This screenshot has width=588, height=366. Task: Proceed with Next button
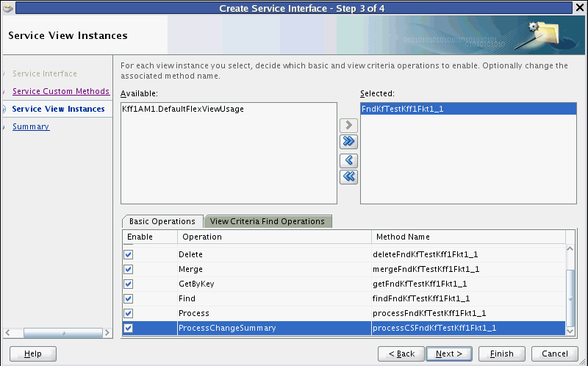coord(449,354)
